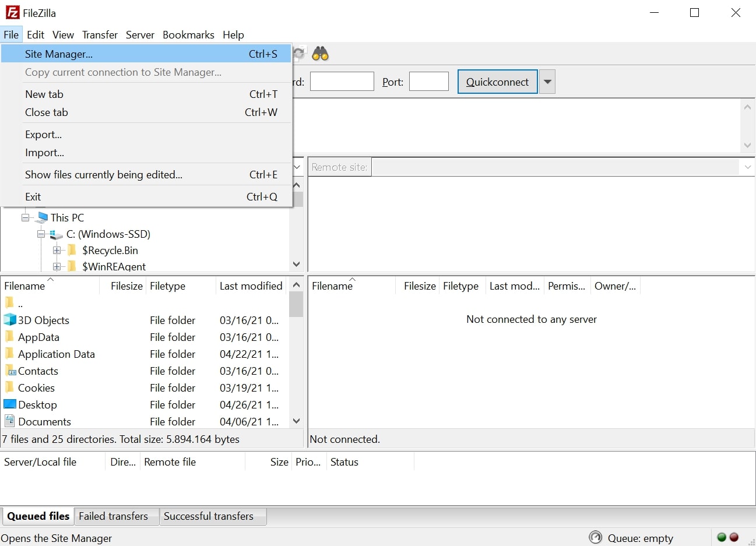This screenshot has width=756, height=546.
Task: Click the Remote site path field
Action: (555, 167)
